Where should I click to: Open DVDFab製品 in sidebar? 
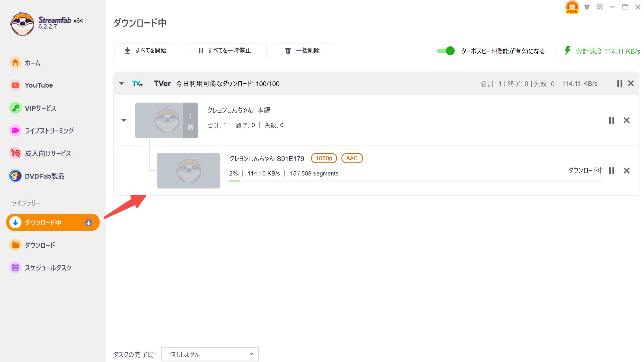point(37,176)
